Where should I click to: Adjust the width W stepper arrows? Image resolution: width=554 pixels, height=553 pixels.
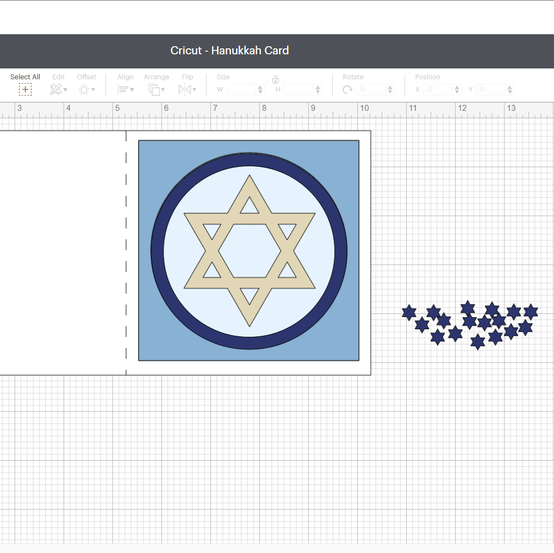[260, 89]
